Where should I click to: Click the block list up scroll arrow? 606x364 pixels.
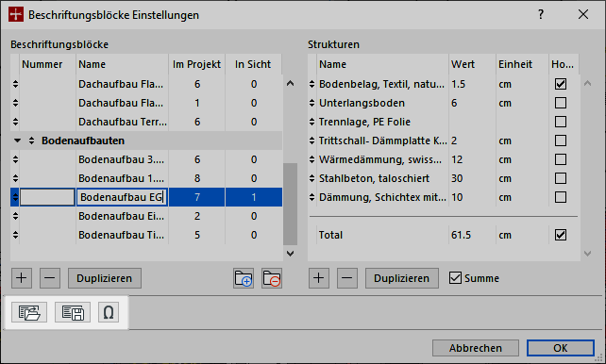290,83
